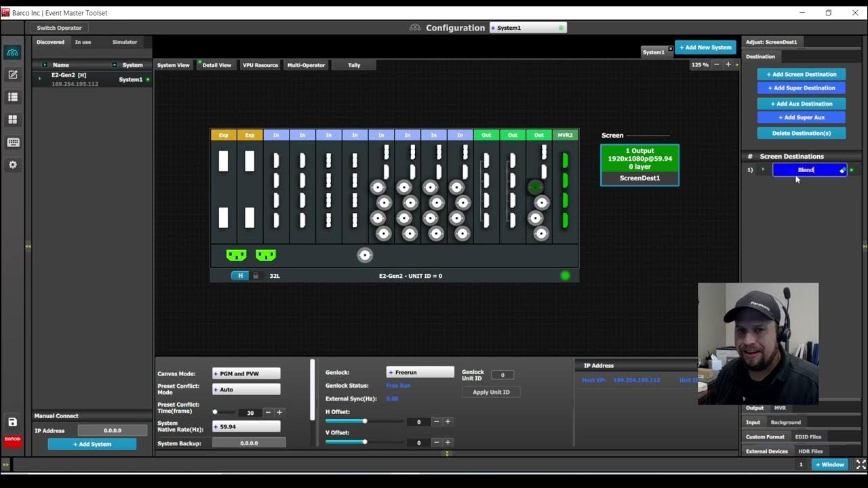This screenshot has height=488, width=868.
Task: Click the Manual Connect IP Address field
Action: click(113, 430)
